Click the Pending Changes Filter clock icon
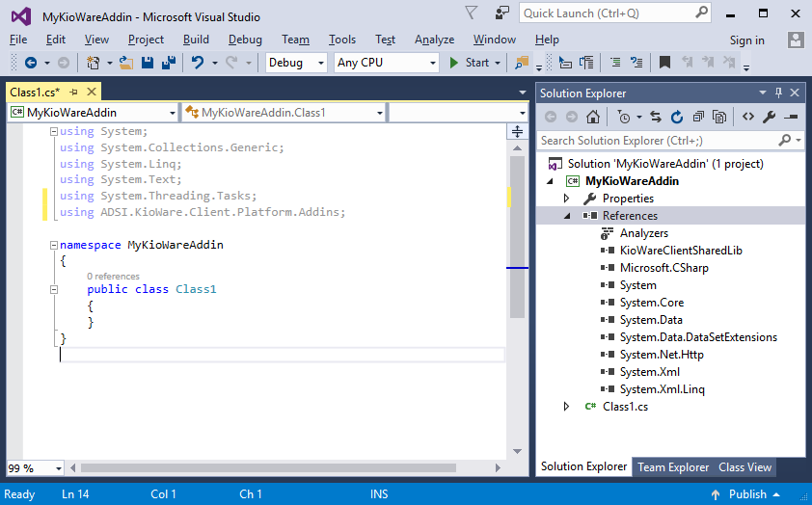The height and width of the screenshot is (505, 812). click(x=624, y=117)
